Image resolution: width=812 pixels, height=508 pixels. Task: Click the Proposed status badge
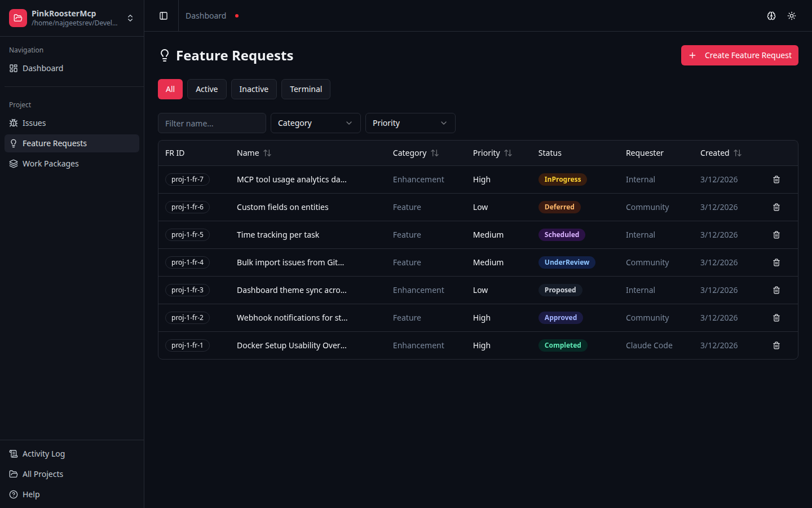tap(560, 290)
